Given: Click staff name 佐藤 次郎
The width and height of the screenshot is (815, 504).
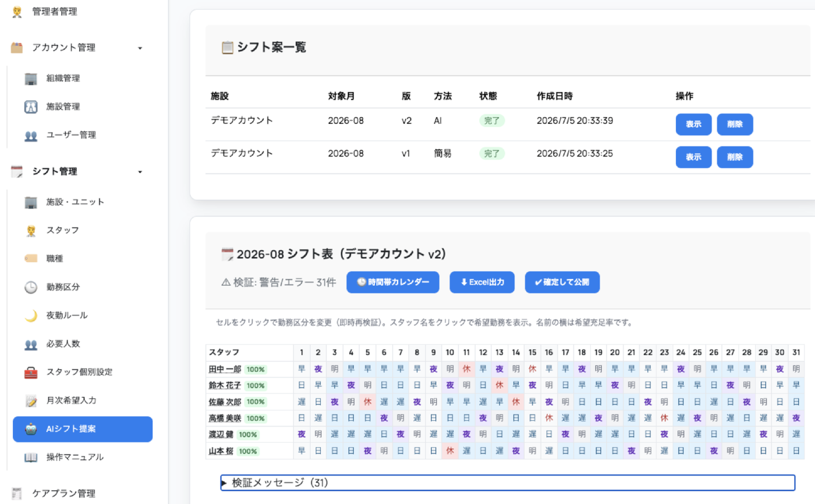Looking at the screenshot, I should point(225,402).
